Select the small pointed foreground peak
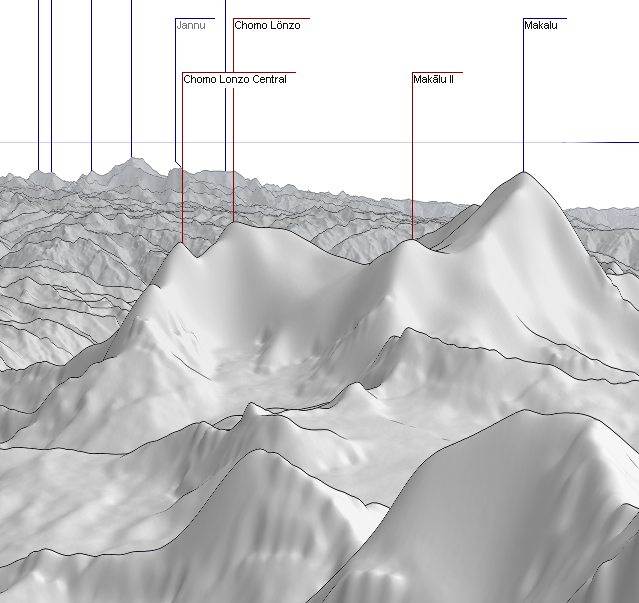 point(252,408)
